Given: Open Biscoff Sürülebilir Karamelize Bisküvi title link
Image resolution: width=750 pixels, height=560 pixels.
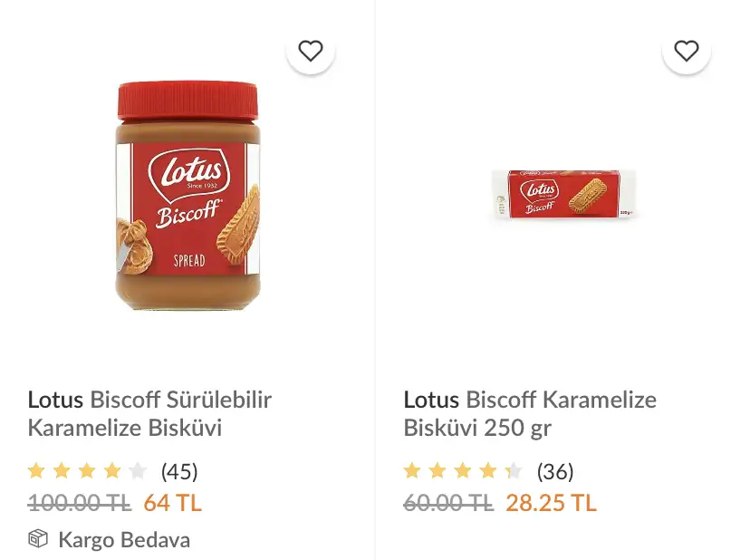Looking at the screenshot, I should [x=149, y=413].
